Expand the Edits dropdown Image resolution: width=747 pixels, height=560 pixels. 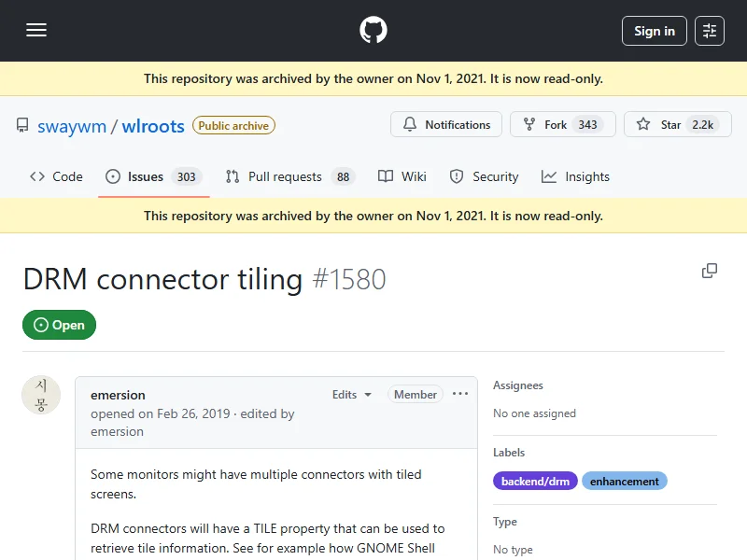click(x=352, y=395)
